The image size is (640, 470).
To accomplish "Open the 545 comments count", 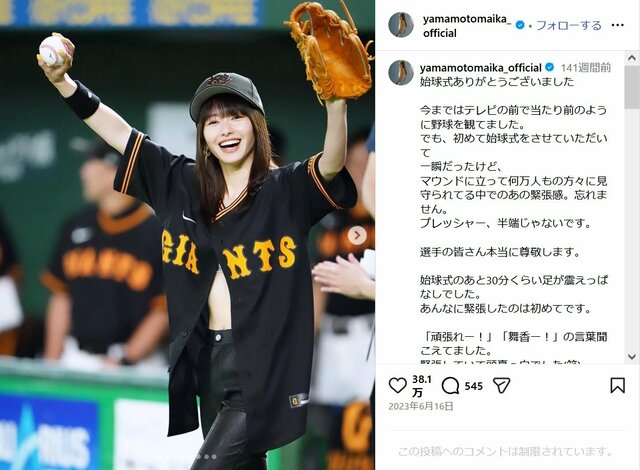I will pyautogui.click(x=473, y=386).
